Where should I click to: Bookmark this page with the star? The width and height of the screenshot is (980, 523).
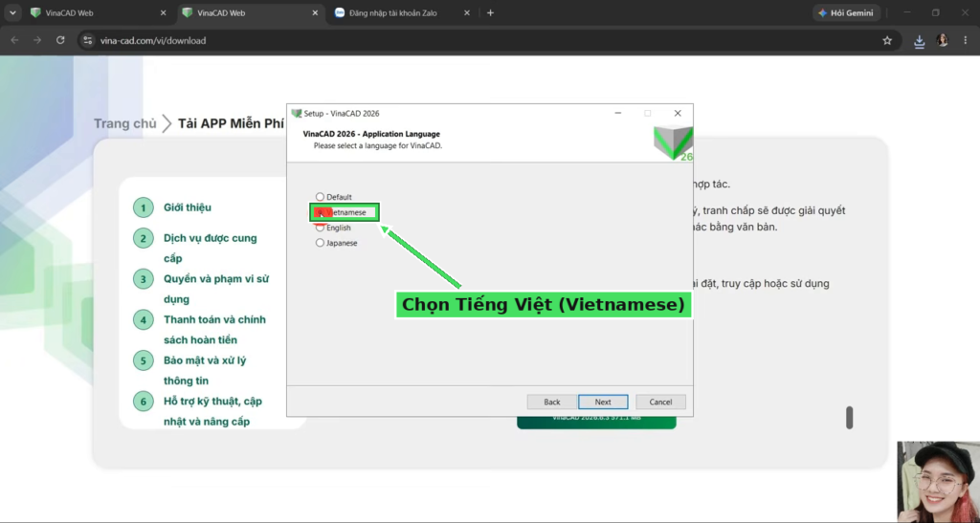click(887, 40)
